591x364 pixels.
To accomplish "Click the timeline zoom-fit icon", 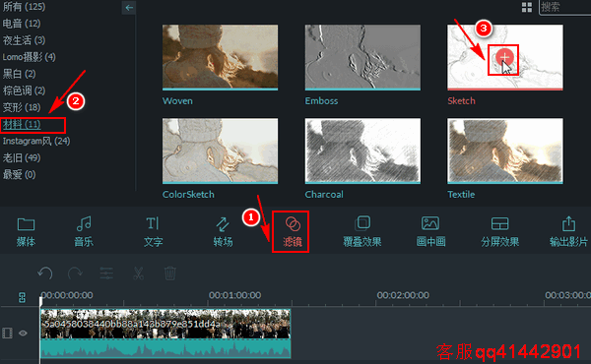I will tap(23, 298).
